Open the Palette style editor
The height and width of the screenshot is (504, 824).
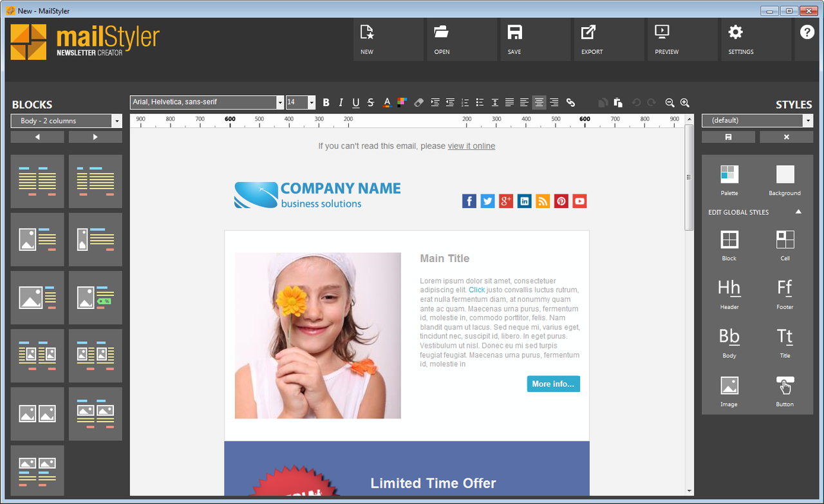(729, 180)
